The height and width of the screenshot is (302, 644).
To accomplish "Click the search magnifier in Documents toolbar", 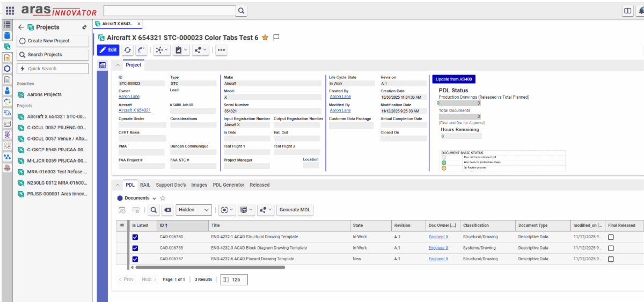I will coord(153,210).
